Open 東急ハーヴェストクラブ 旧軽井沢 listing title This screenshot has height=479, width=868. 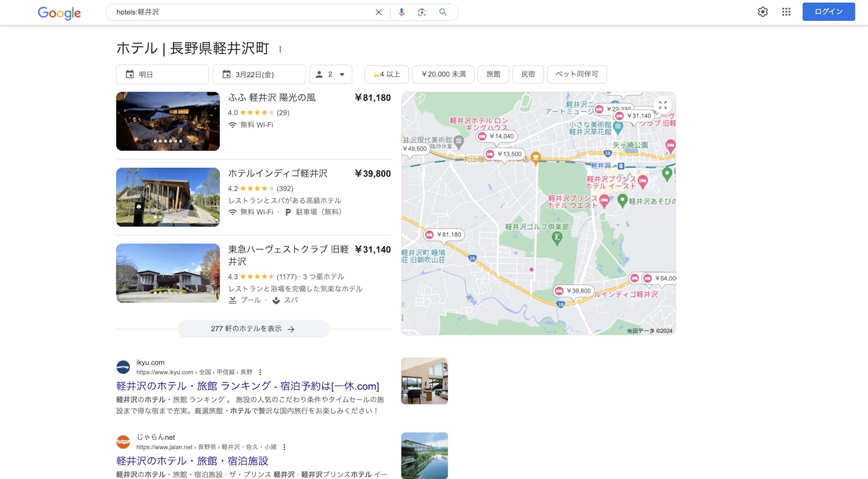pyautogui.click(x=288, y=255)
